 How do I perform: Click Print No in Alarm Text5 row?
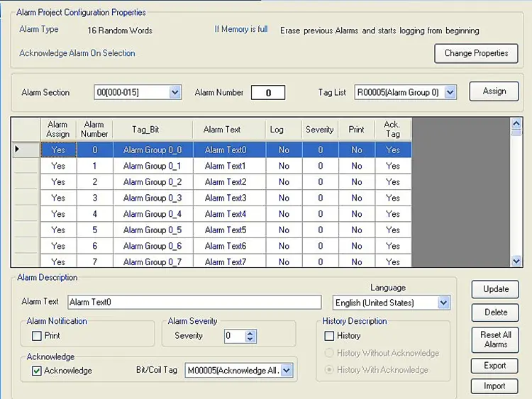click(357, 230)
